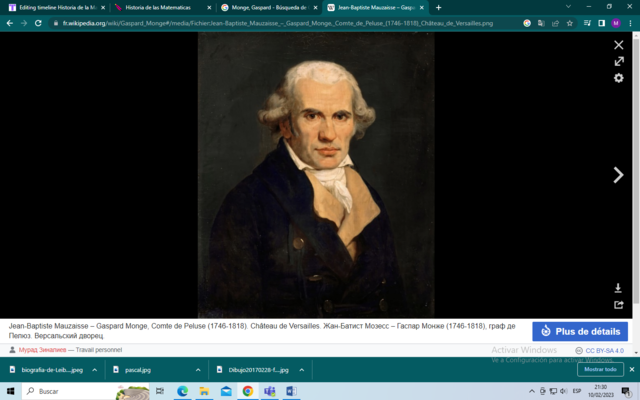Click the fr.wikipedia.org address bar
Screen dimensions: 640x400
(x=278, y=23)
